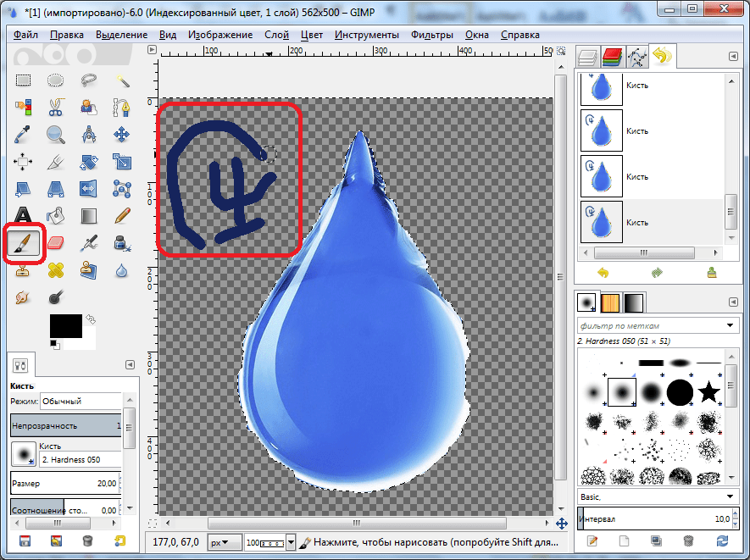Click the Refresh brushes button

(721, 541)
